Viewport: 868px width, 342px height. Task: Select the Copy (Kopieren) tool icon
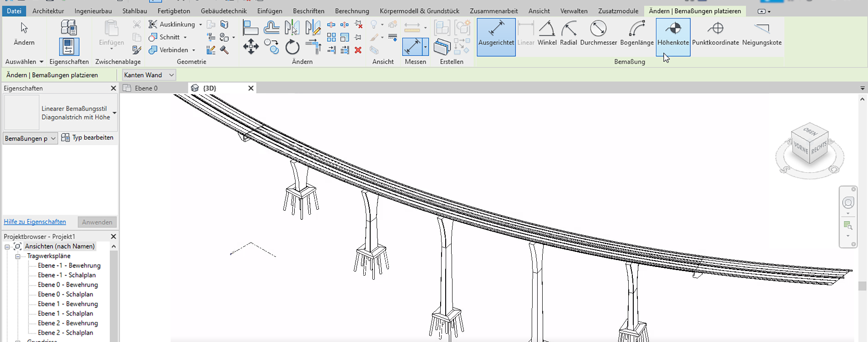point(271,47)
